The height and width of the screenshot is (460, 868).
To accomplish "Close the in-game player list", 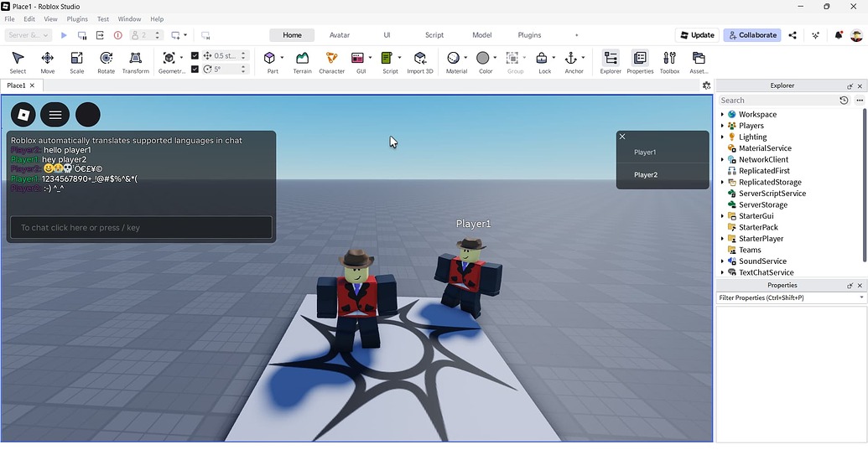I will (622, 137).
